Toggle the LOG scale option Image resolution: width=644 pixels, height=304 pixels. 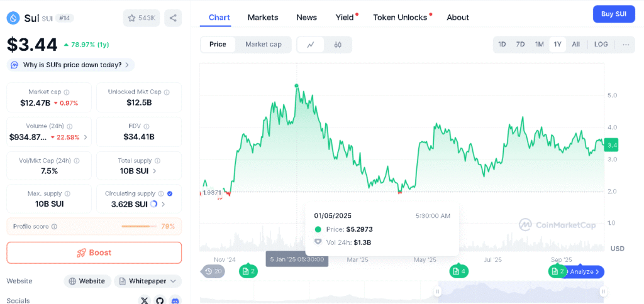tap(601, 45)
